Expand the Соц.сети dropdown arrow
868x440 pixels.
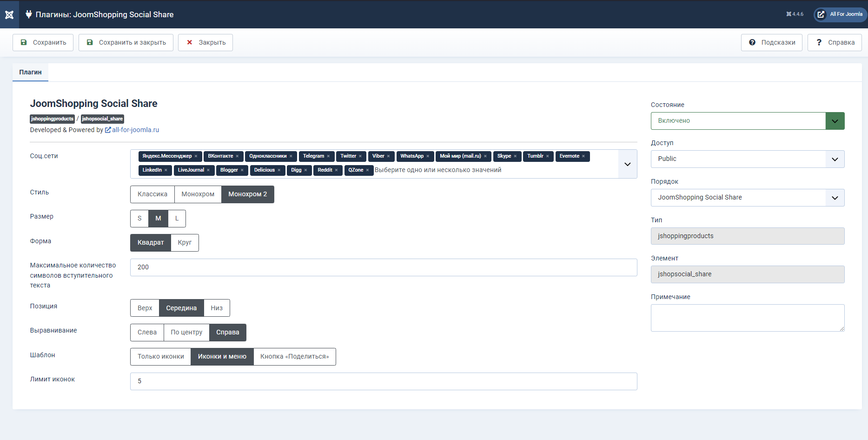click(x=628, y=164)
